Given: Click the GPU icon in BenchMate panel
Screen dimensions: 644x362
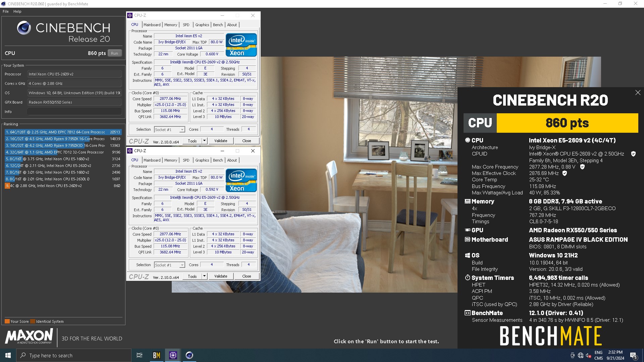Looking at the screenshot, I should click(467, 230).
